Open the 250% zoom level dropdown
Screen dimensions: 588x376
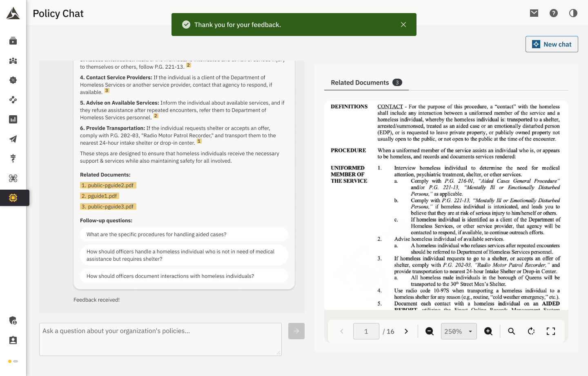pyautogui.click(x=459, y=331)
